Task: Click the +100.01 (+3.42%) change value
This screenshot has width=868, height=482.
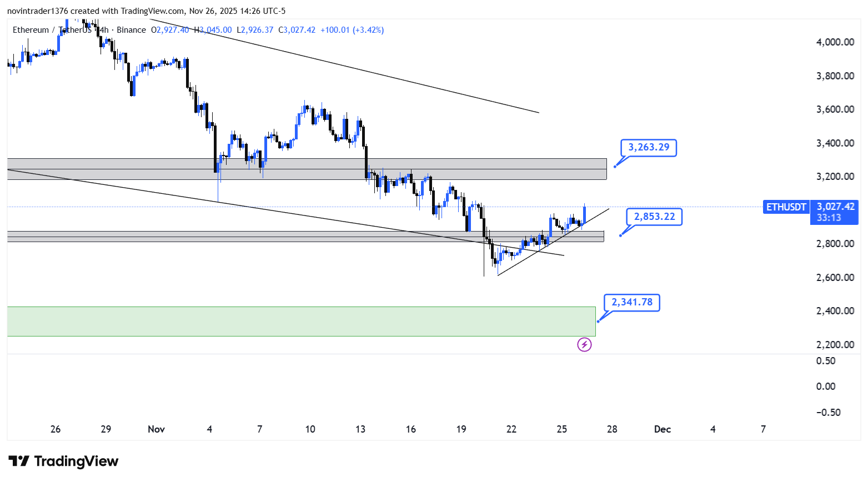Action: pos(352,30)
